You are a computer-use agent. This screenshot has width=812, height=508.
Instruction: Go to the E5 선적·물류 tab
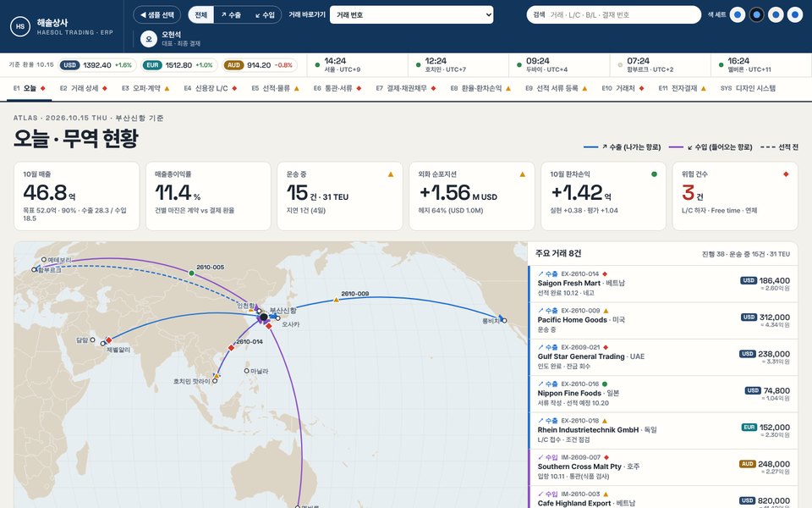click(276, 89)
